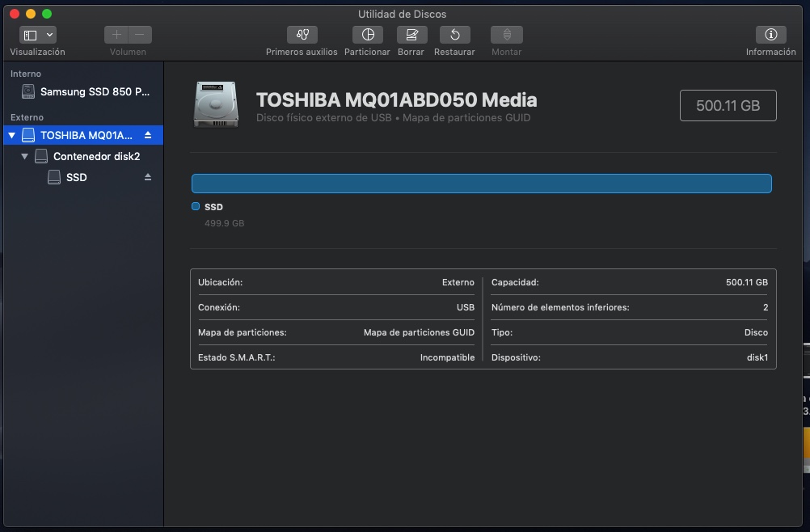
Task: Select Contenedor disk2 in sidebar
Action: pos(96,157)
